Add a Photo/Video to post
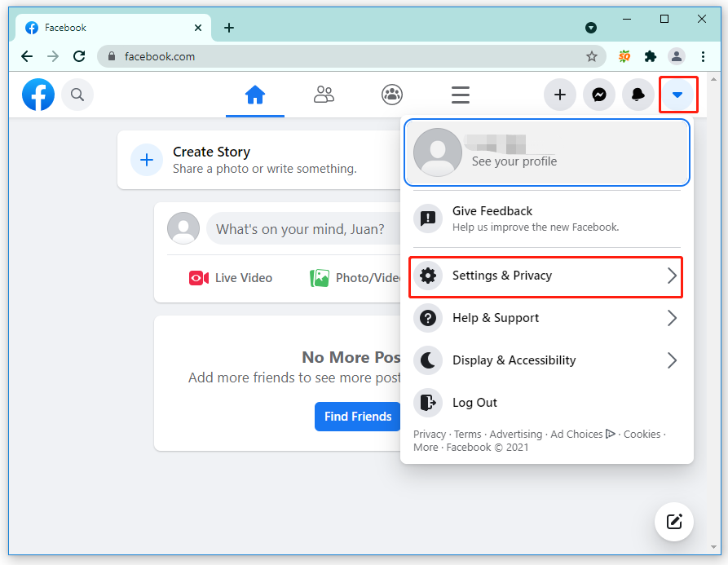 click(355, 278)
